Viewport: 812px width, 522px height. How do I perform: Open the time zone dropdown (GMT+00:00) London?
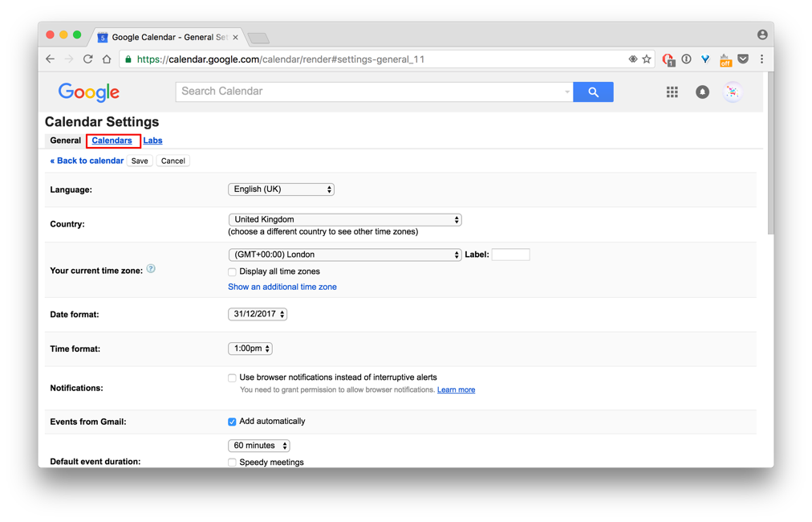point(345,255)
